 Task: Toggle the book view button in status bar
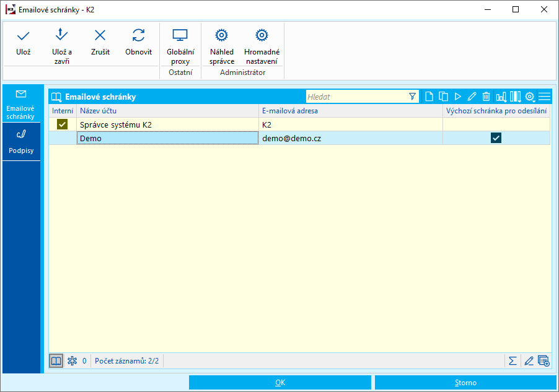point(56,361)
